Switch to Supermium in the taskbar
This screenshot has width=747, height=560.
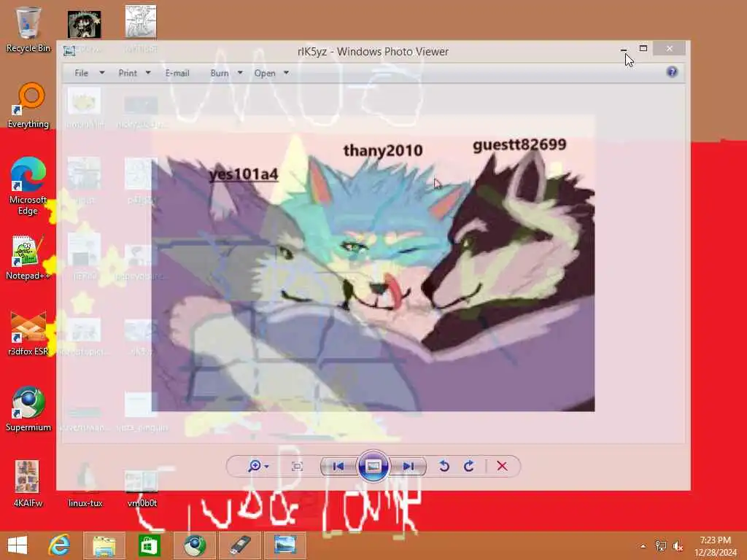tap(194, 545)
